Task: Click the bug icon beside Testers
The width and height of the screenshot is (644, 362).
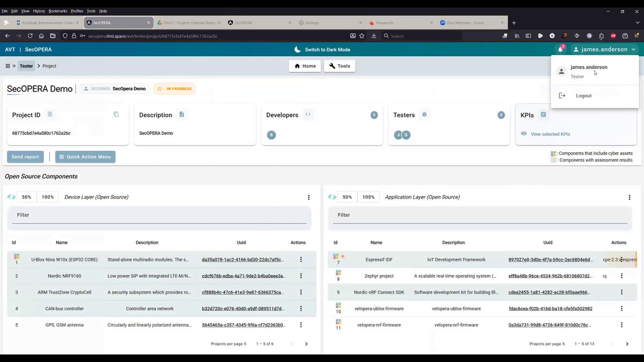Action: pyautogui.click(x=424, y=114)
